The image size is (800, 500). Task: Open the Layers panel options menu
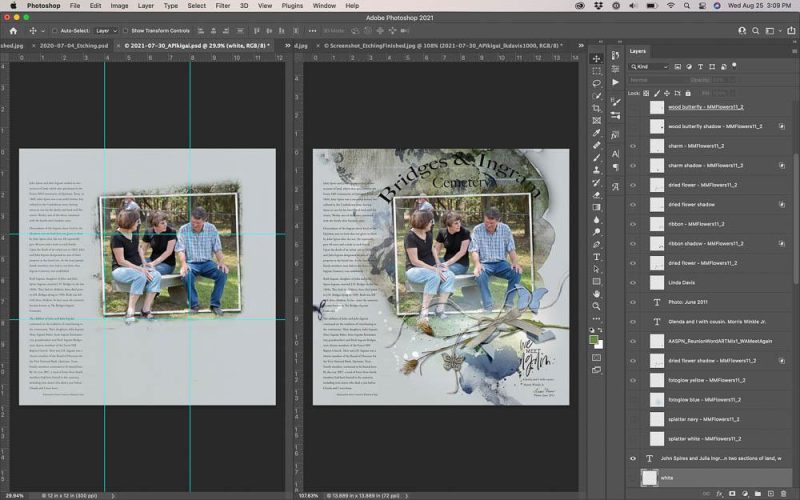pos(794,51)
